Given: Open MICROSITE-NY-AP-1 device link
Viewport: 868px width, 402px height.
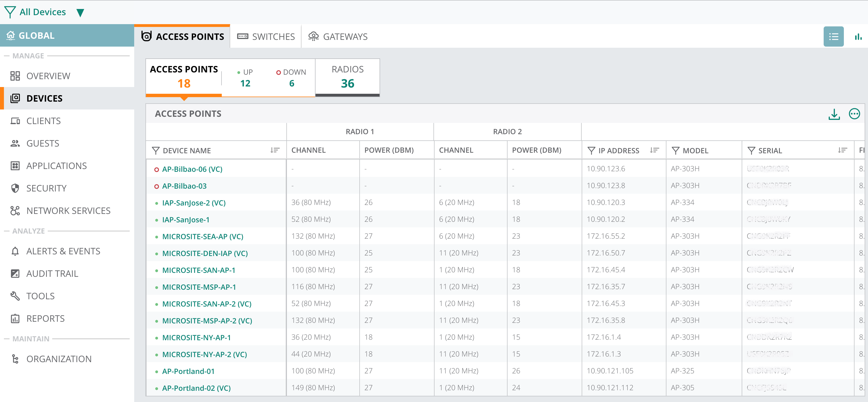Looking at the screenshot, I should tap(197, 338).
